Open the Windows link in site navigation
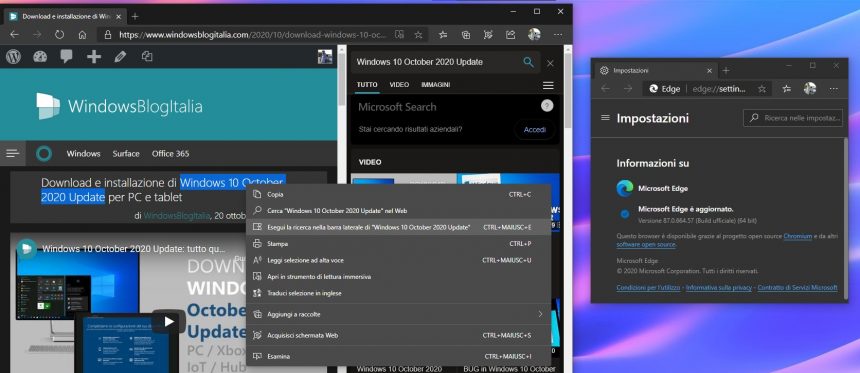860x373 pixels. click(83, 154)
